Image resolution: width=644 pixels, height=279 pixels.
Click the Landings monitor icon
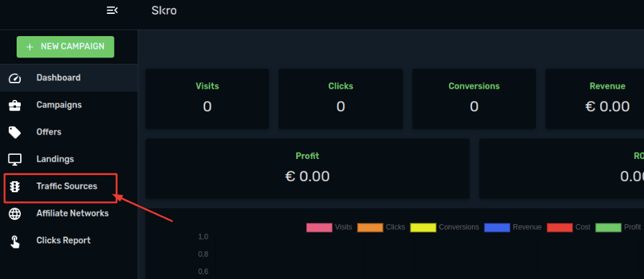(x=15, y=160)
